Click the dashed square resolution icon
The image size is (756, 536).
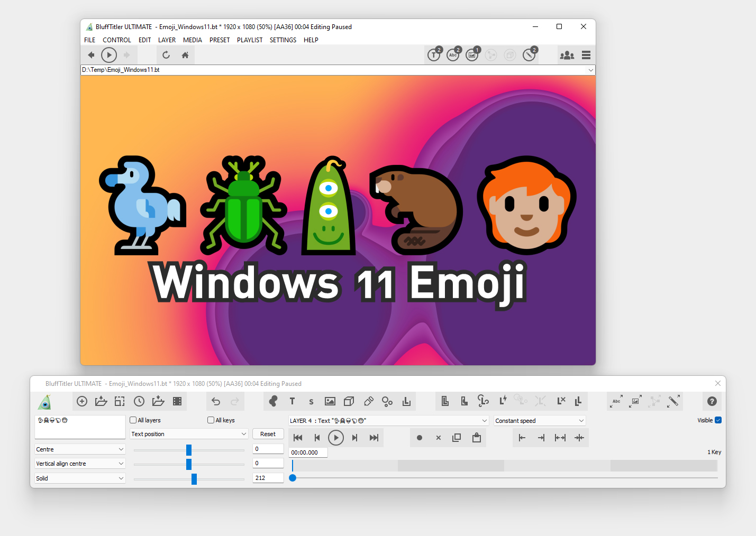(120, 401)
